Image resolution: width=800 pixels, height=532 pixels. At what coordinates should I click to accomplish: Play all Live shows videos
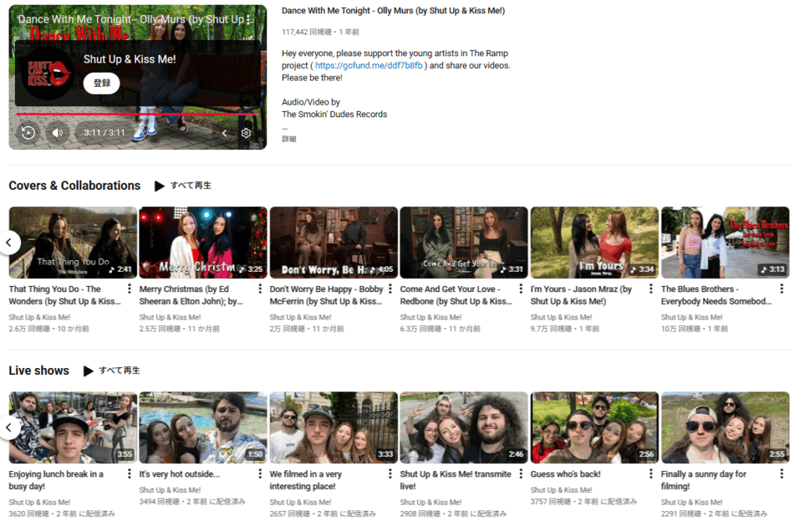tap(112, 371)
